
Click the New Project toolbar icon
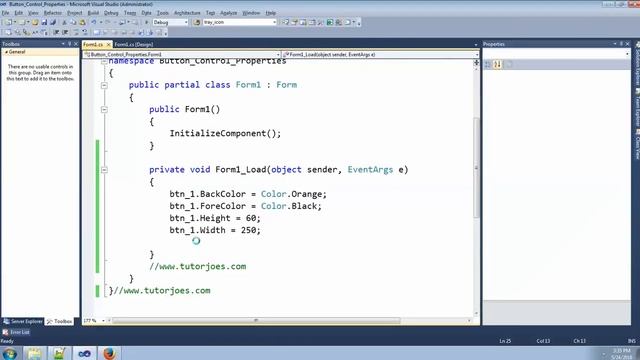point(8,22)
